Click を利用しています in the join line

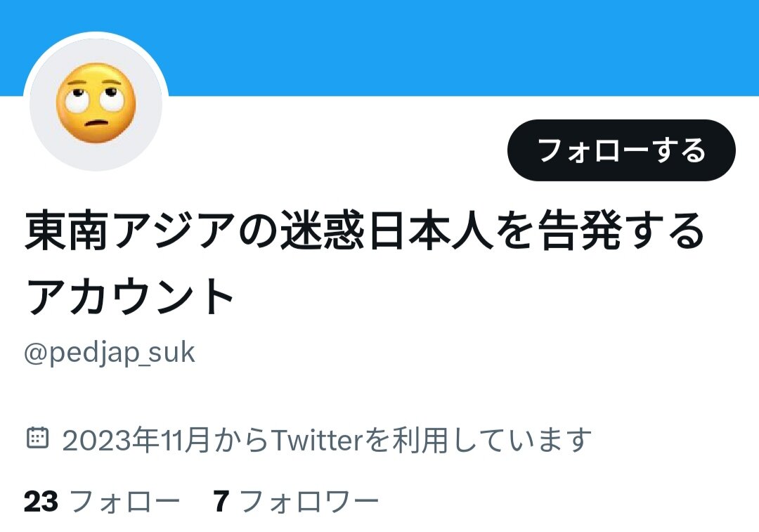[x=477, y=439]
